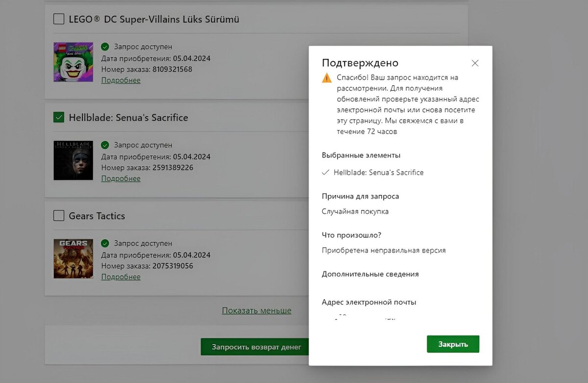The height and width of the screenshot is (383, 588).
Task: Open Подробнее link under LEGO DC Super-Villains
Action: click(121, 80)
